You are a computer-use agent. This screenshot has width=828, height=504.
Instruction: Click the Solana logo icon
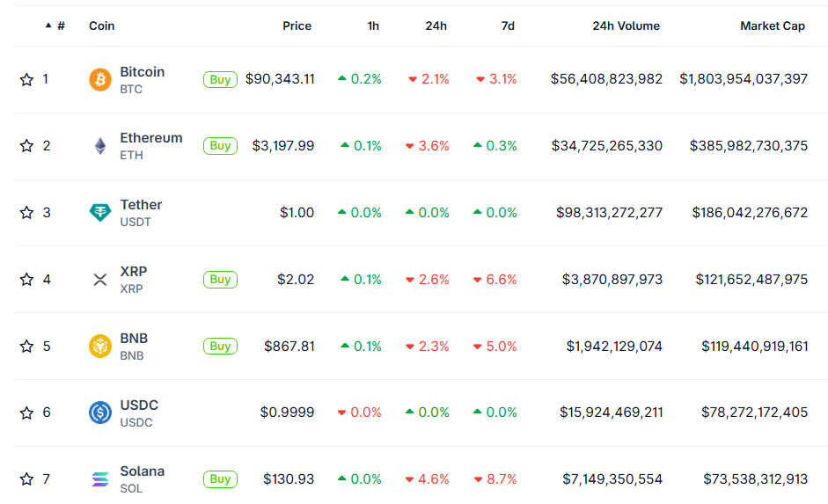coord(100,479)
